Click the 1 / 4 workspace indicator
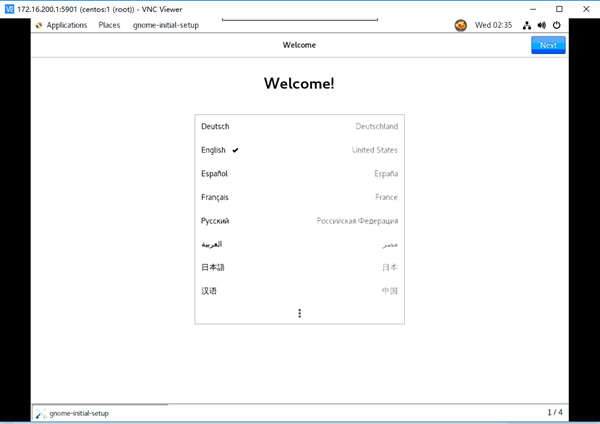600x424 pixels. tap(554, 413)
